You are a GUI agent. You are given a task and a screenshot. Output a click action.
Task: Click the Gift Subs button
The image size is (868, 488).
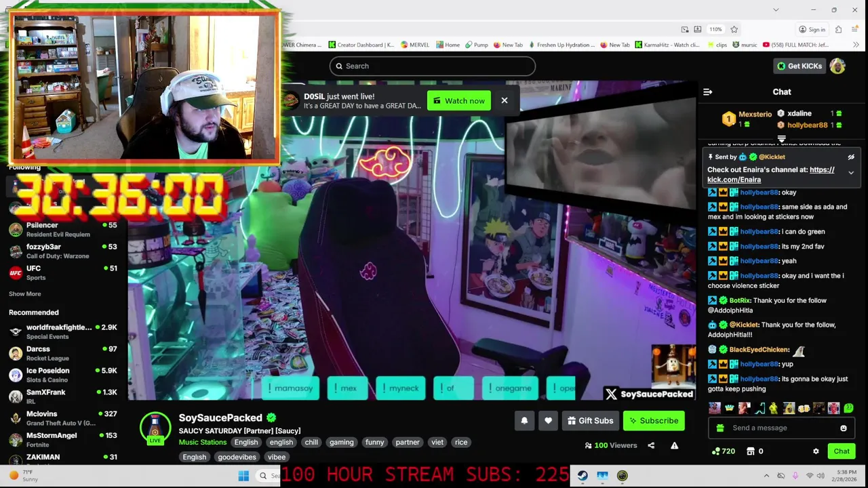tap(590, 421)
